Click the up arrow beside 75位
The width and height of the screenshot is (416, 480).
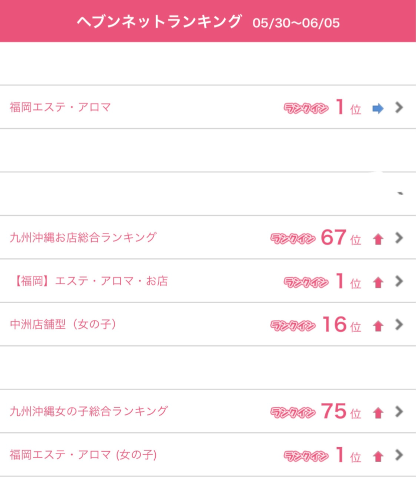coord(378,413)
